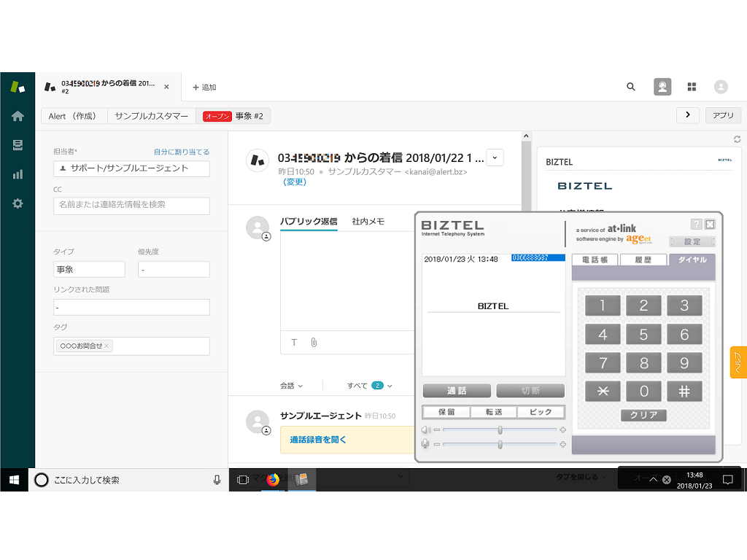Refresh the apps panel
747x560 pixels.
[737, 139]
